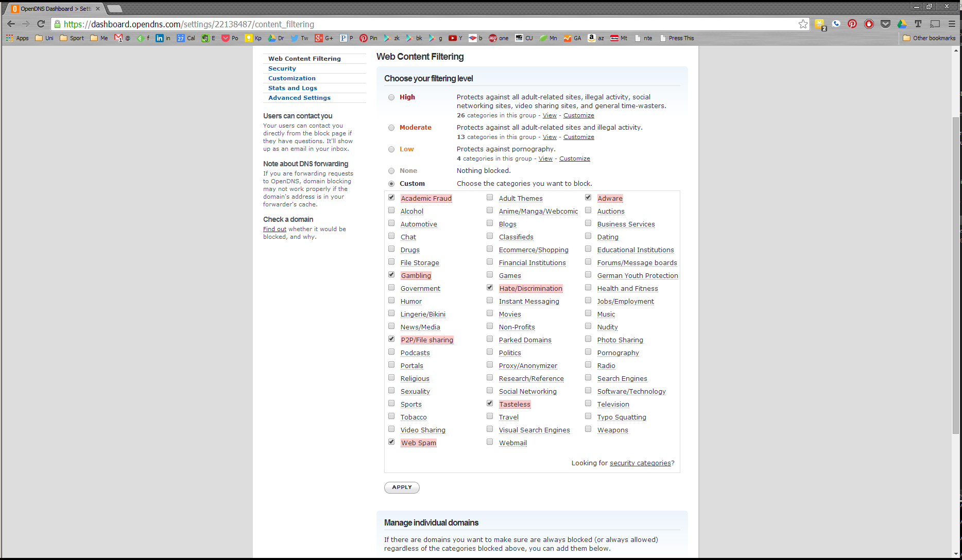Open the Apps bookmark shortcut

(17, 38)
